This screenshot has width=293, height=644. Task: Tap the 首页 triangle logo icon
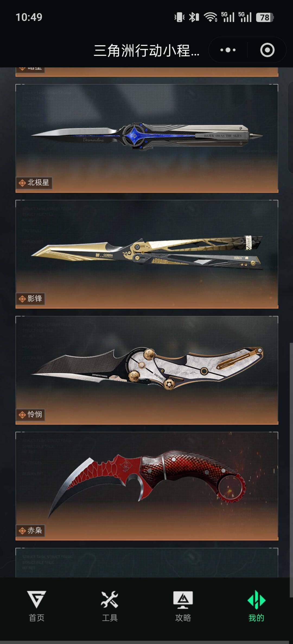click(x=37, y=599)
